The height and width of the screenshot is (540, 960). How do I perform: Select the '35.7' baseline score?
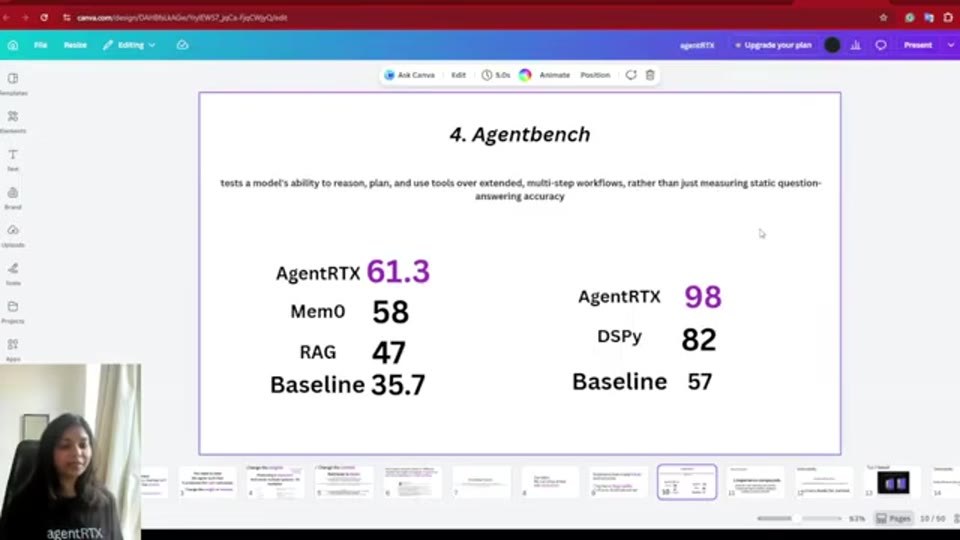click(x=398, y=385)
